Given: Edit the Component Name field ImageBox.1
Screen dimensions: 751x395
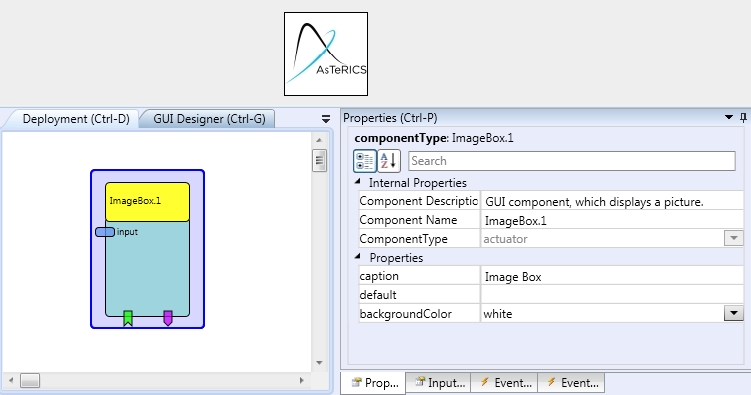Looking at the screenshot, I should [x=612, y=220].
